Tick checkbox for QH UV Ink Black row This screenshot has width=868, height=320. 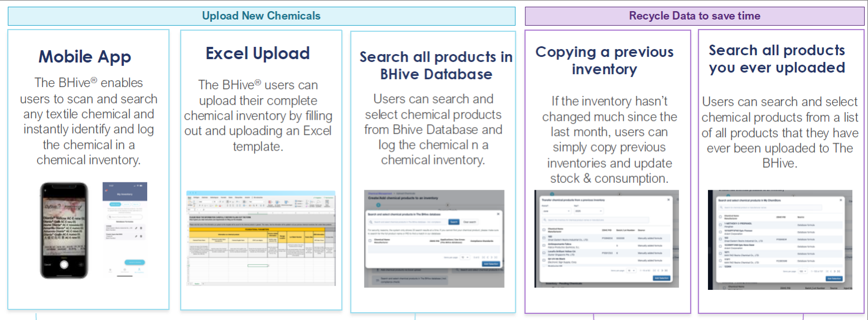pos(544,260)
